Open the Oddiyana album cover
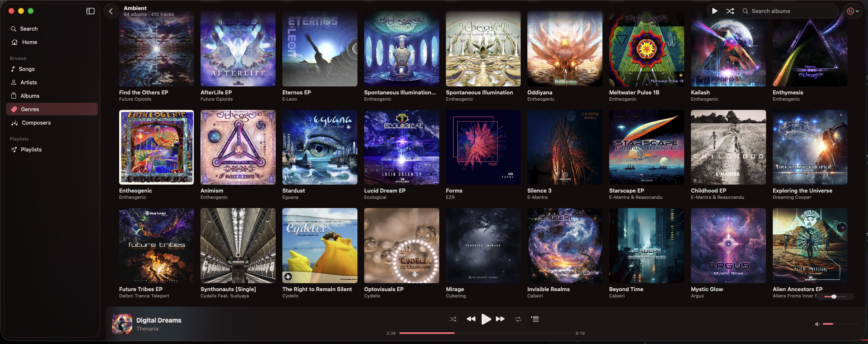Screen dimensions: 868x344 click(x=565, y=49)
